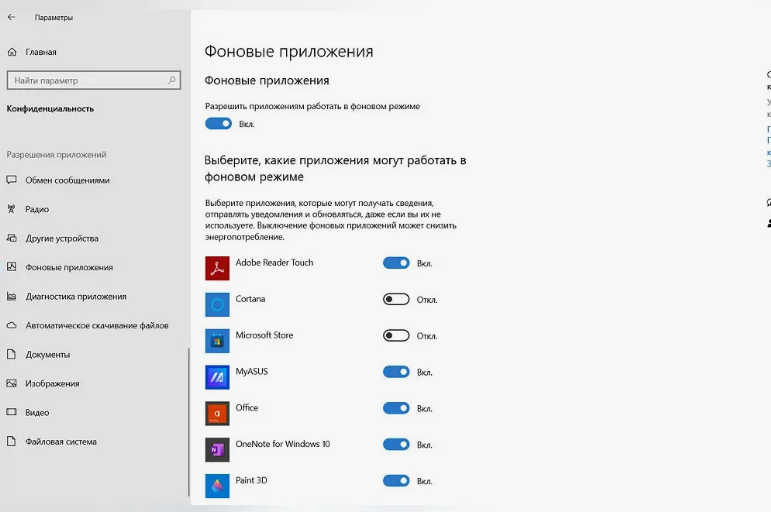The height and width of the screenshot is (512, 771).
Task: Go back with the arrow icon
Action: pos(11,17)
